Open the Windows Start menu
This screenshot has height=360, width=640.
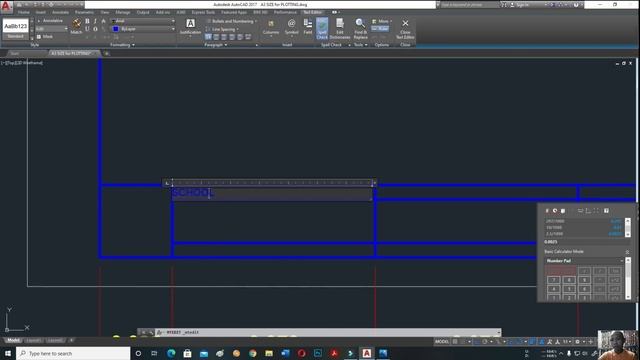coord(8,353)
